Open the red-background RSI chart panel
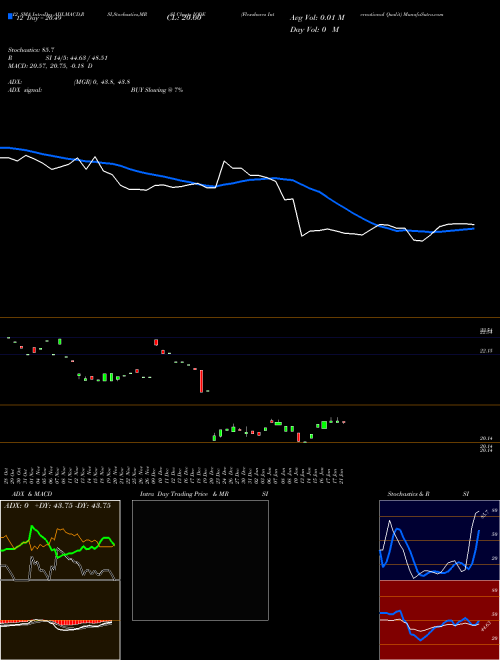This screenshot has height=660, width=500. pyautogui.click(x=439, y=620)
